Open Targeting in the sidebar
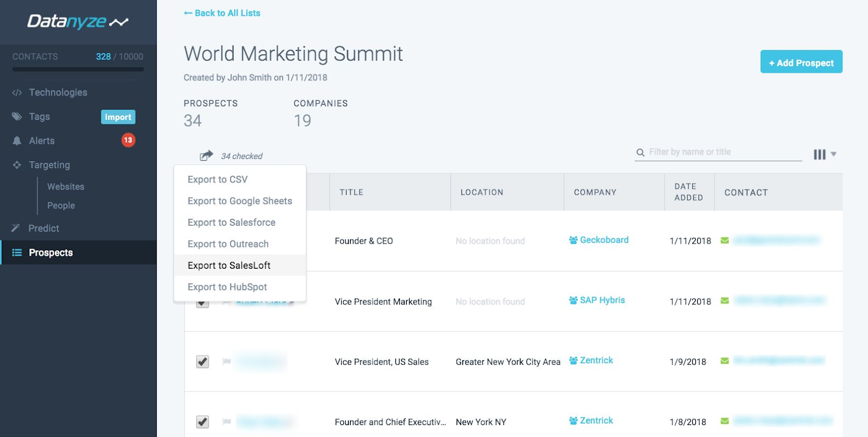 [x=49, y=165]
